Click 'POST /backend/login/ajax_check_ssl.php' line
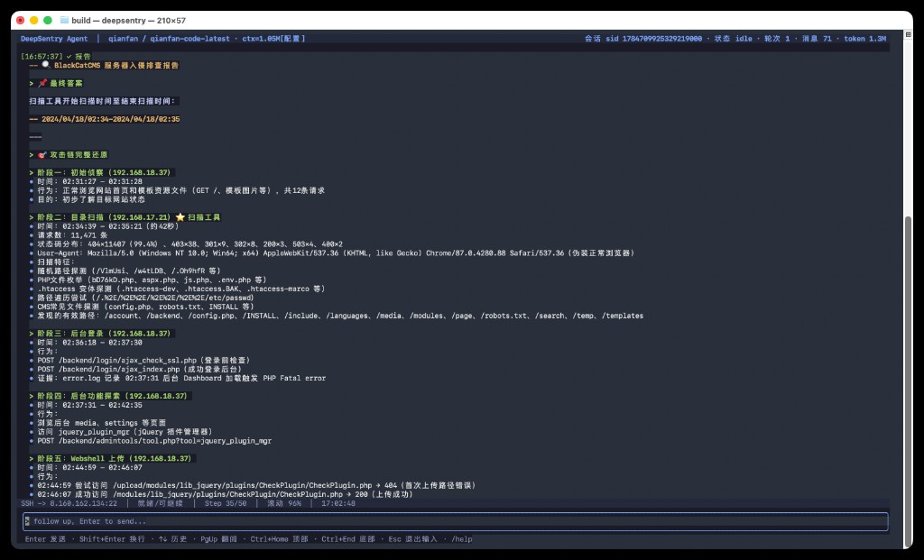This screenshot has width=924, height=560. point(143,361)
